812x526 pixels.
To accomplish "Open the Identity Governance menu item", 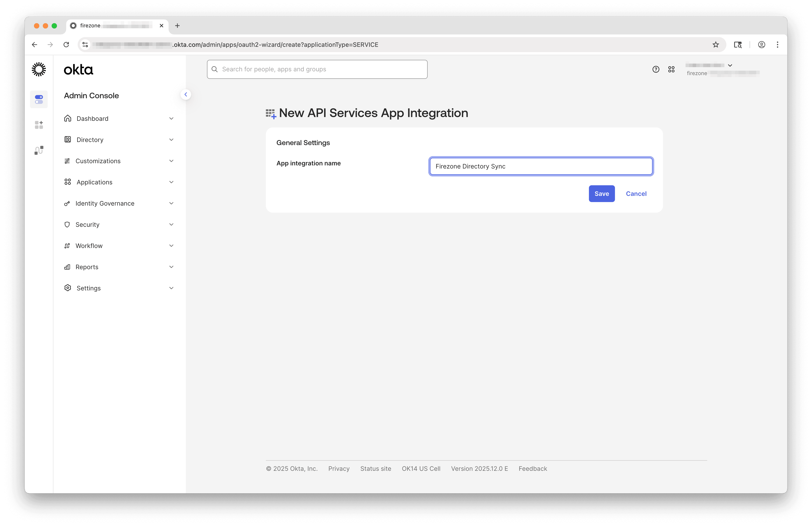I will click(104, 203).
